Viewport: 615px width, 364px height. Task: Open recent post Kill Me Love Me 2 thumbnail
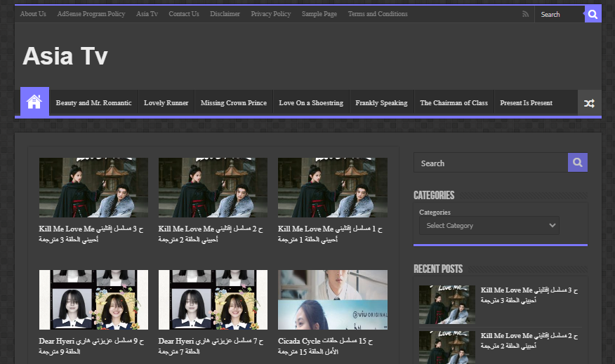click(447, 348)
